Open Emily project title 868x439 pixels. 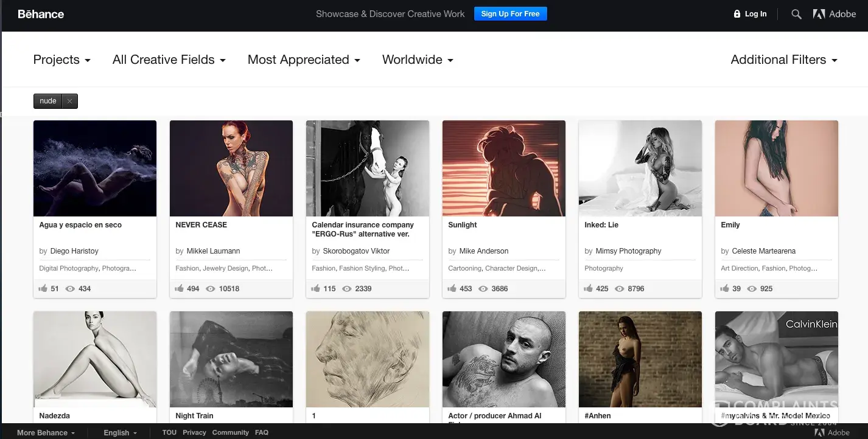pyautogui.click(x=730, y=225)
